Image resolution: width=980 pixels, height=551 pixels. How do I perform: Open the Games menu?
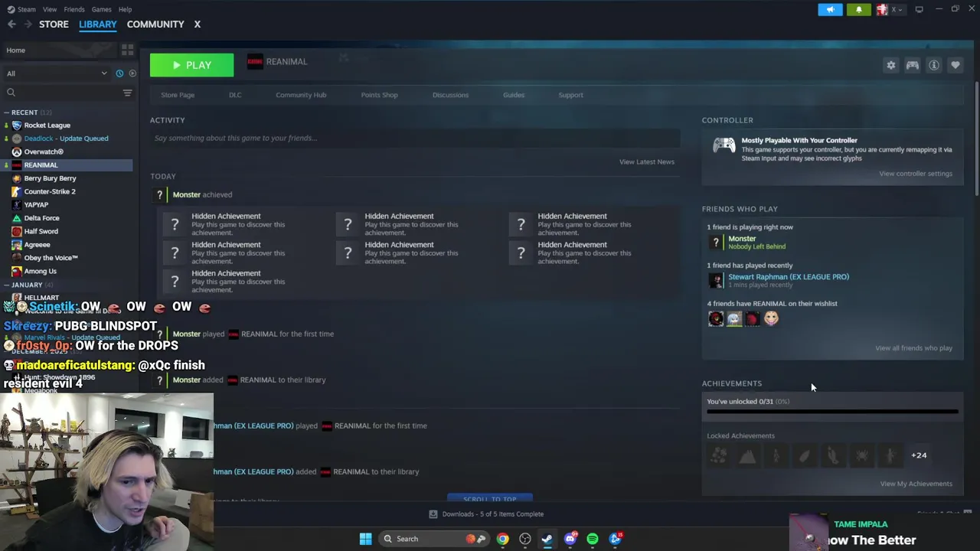click(x=101, y=9)
